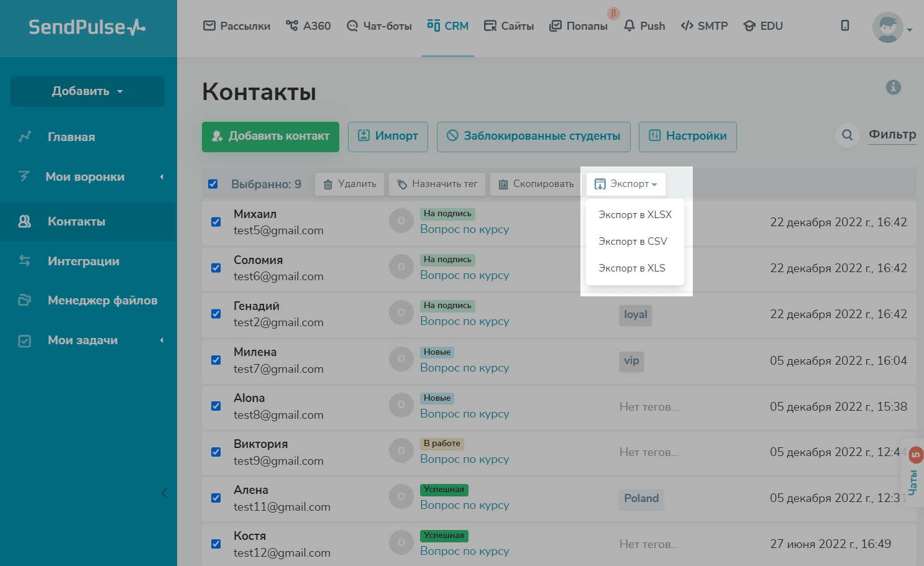Screen dimensions: 924x566
Task: Open the Фильтр link
Action: coord(892,135)
